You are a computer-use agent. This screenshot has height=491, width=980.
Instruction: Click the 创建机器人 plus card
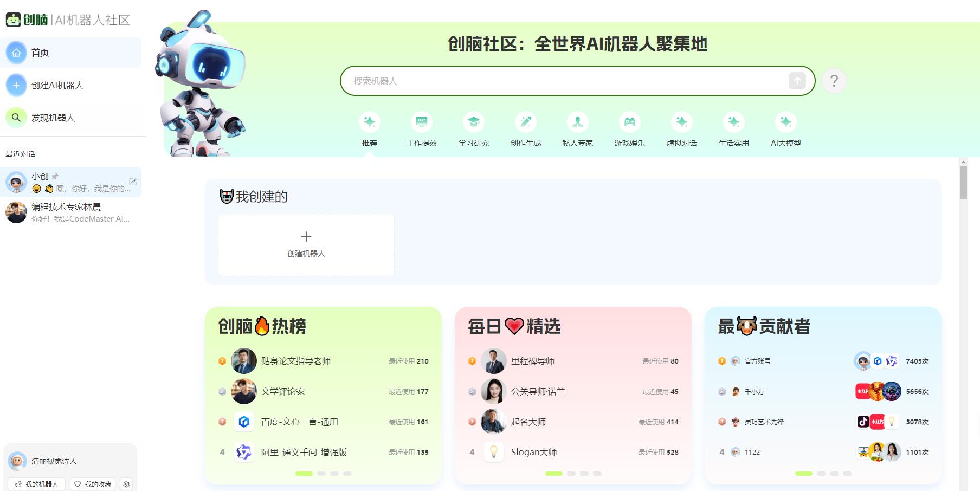306,244
